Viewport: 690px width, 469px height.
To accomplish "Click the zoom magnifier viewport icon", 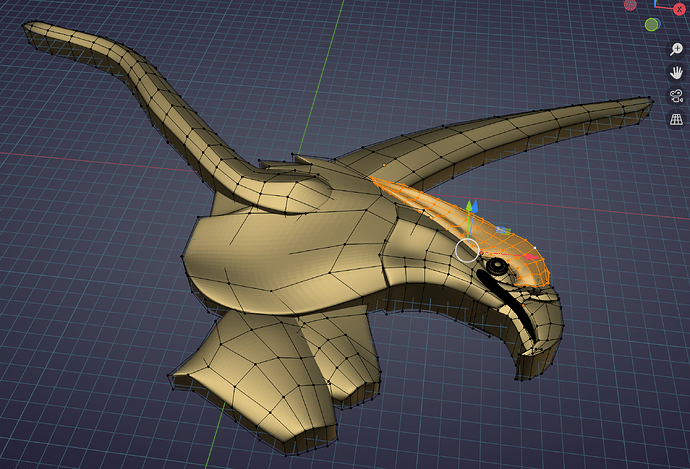I will 676,49.
